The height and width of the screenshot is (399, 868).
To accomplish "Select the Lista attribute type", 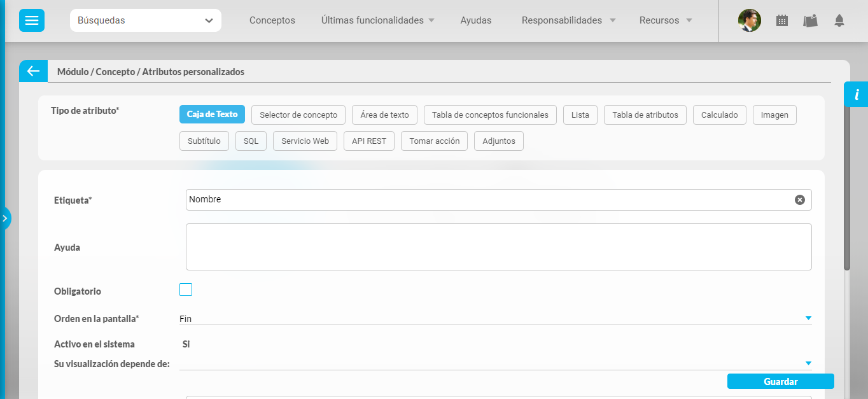I will [x=580, y=115].
